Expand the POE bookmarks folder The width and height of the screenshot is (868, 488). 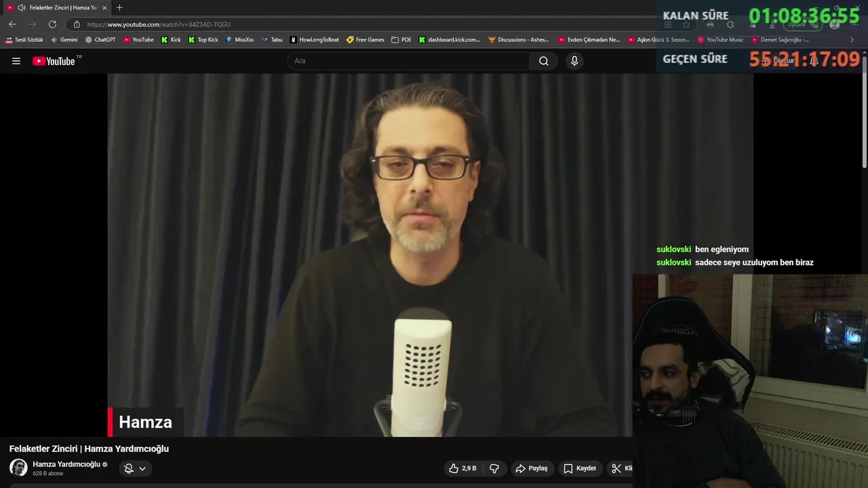[x=401, y=40]
